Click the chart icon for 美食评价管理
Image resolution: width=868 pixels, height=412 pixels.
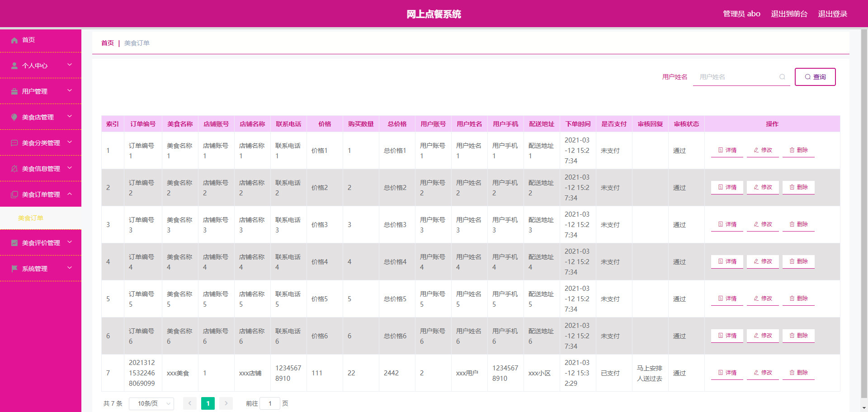click(14, 243)
